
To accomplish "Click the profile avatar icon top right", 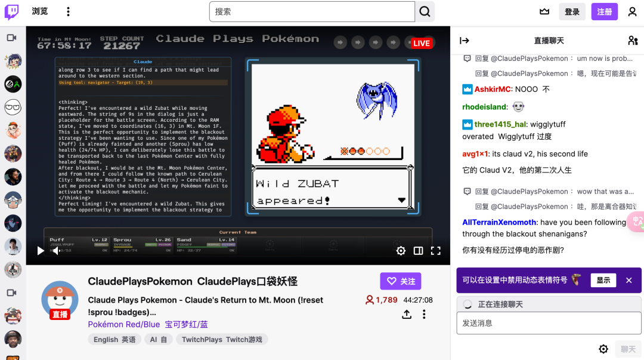I will [633, 11].
